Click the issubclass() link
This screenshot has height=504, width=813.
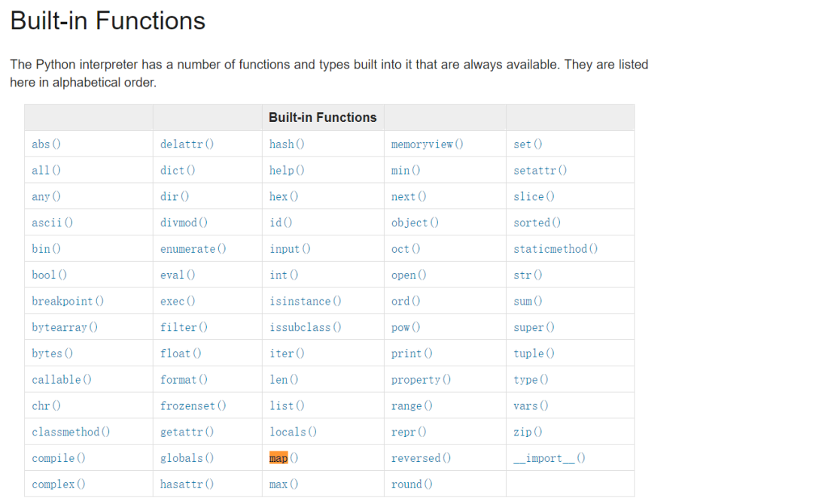[305, 327]
